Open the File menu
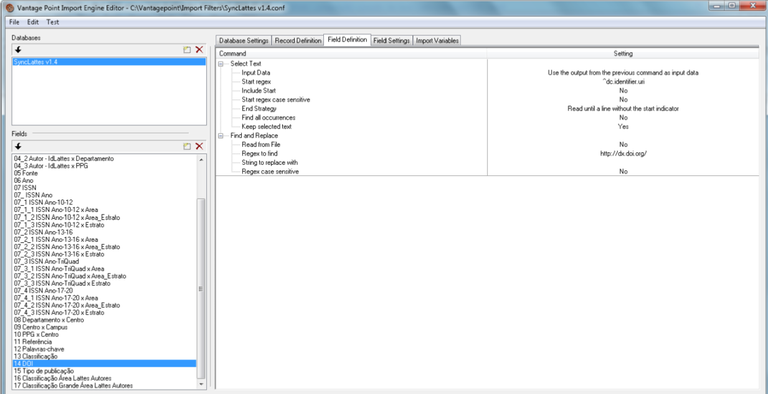This screenshot has width=768, height=394. pos(14,22)
